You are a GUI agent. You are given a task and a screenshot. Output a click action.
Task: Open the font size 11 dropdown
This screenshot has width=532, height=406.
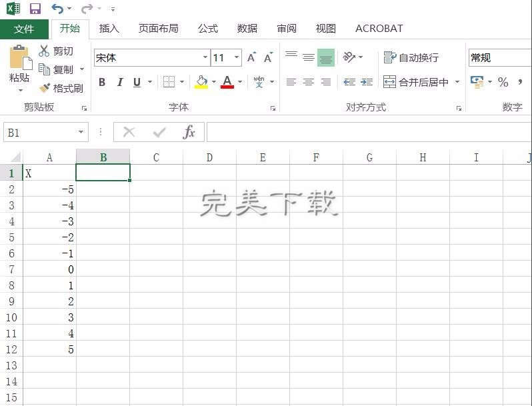pyautogui.click(x=237, y=57)
